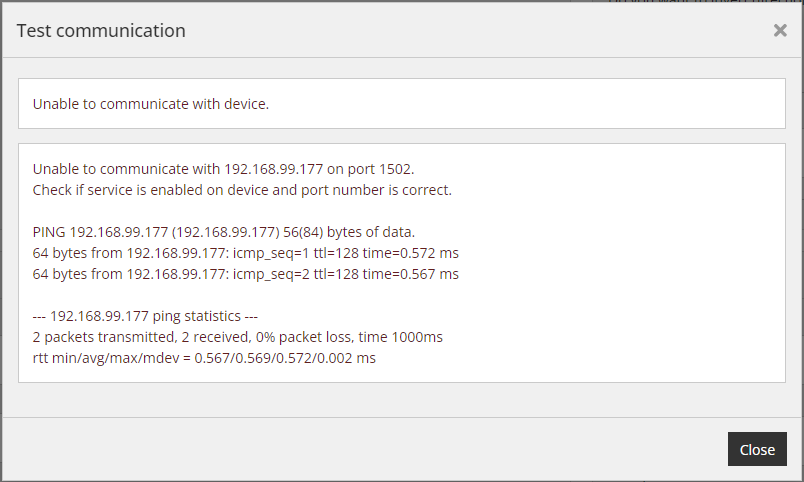Select the icmp_seq=2 ping reply line

246,274
